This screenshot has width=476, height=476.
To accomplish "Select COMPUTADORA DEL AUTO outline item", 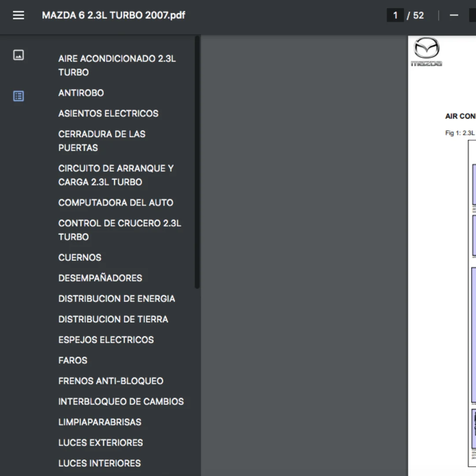I will click(x=115, y=203).
